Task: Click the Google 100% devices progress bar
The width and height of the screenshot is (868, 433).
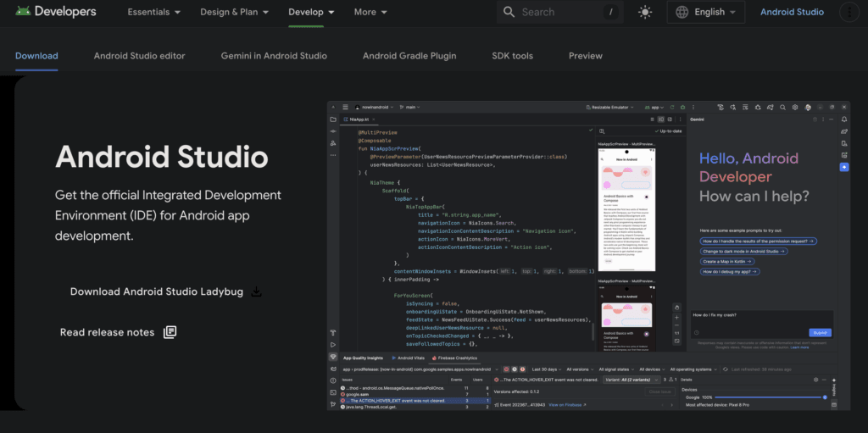Action: (x=768, y=397)
